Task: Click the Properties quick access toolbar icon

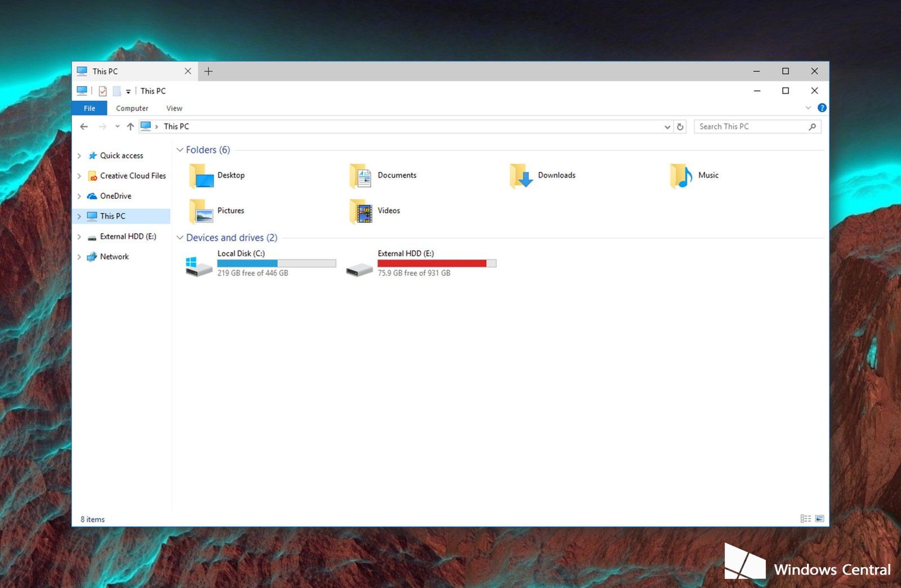Action: pyautogui.click(x=102, y=91)
